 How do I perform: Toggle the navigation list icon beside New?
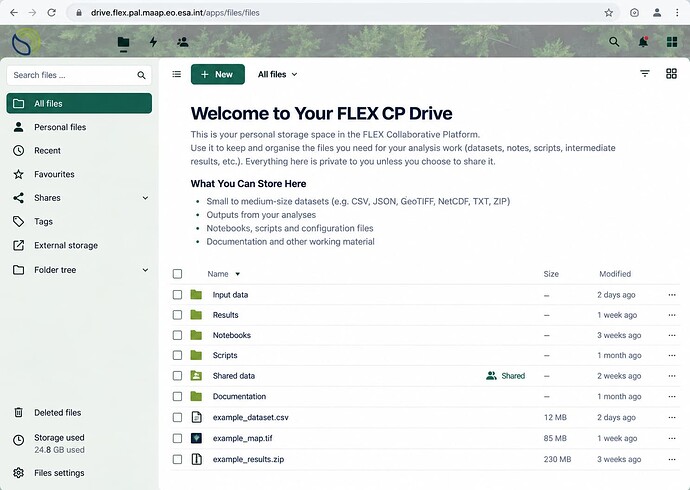[176, 74]
